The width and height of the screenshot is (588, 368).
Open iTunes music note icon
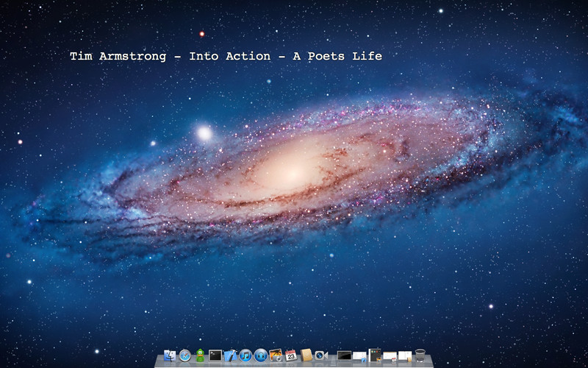[x=245, y=355]
